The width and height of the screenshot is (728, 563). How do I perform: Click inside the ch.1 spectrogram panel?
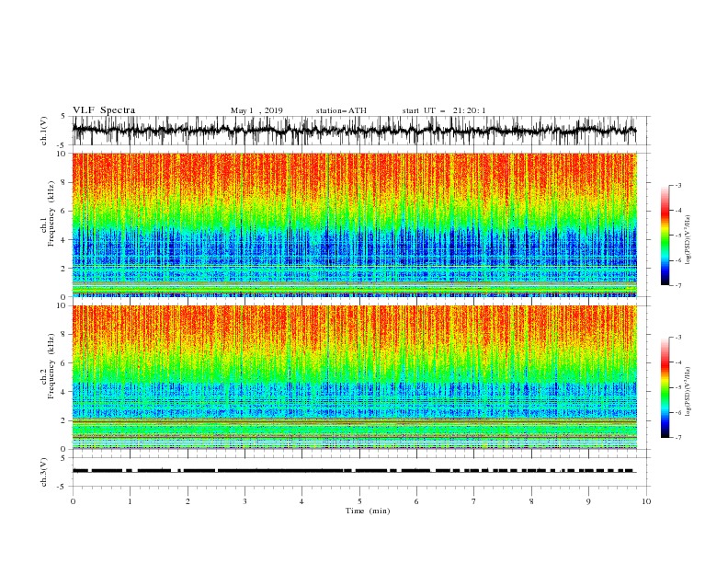click(355, 224)
